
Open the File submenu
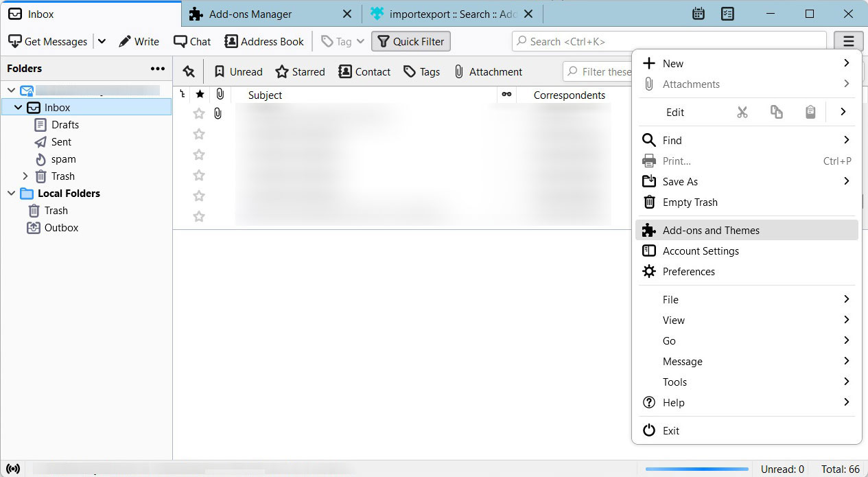click(747, 299)
